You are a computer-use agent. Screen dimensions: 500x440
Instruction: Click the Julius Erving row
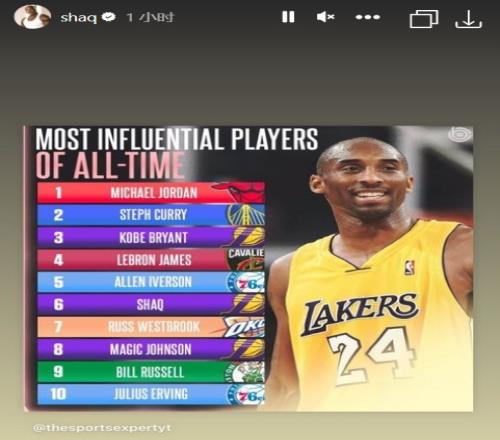click(151, 394)
